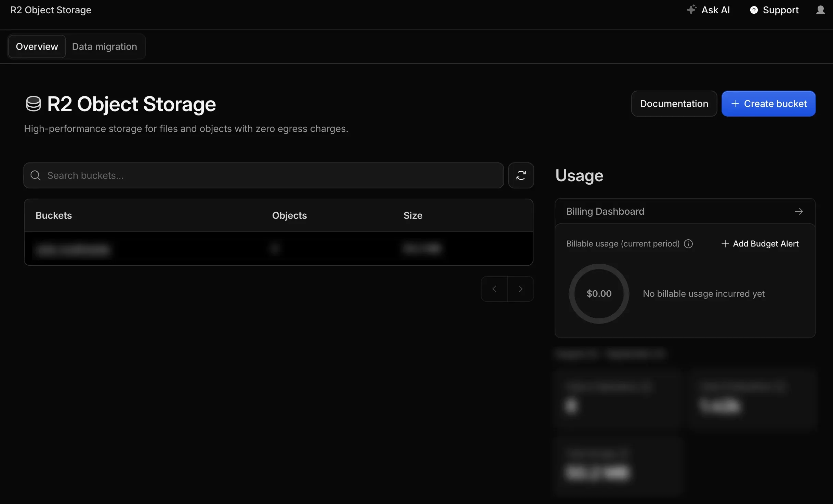Viewport: 833px width, 504px height.
Task: Open Billing Dashboard via arrow icon
Action: (x=798, y=211)
